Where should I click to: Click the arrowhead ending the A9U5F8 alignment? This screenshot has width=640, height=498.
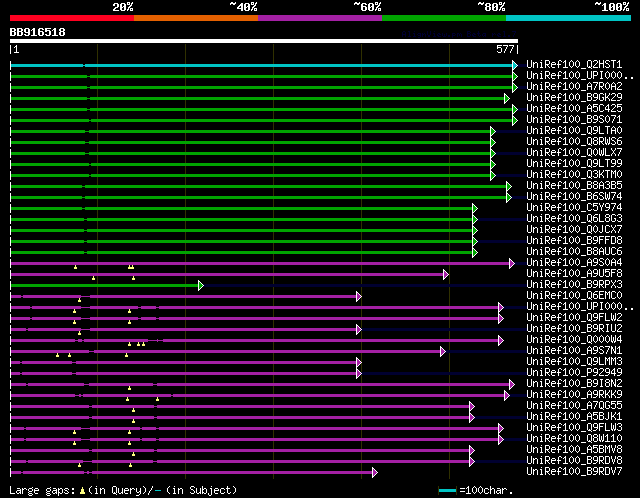446,275
